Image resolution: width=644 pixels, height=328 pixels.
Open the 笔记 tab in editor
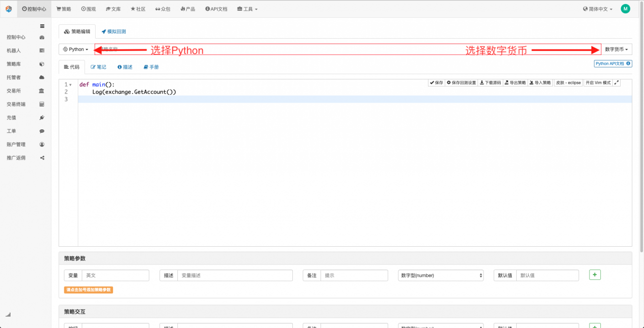[x=98, y=66]
